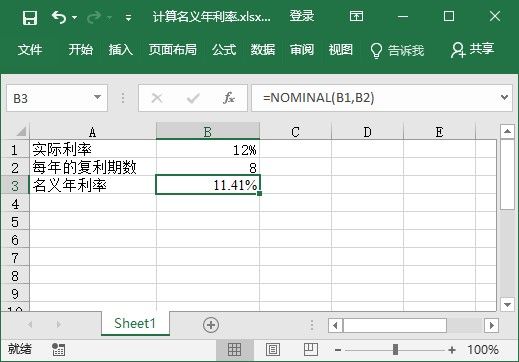
Task: Select column D header
Action: 367,132
